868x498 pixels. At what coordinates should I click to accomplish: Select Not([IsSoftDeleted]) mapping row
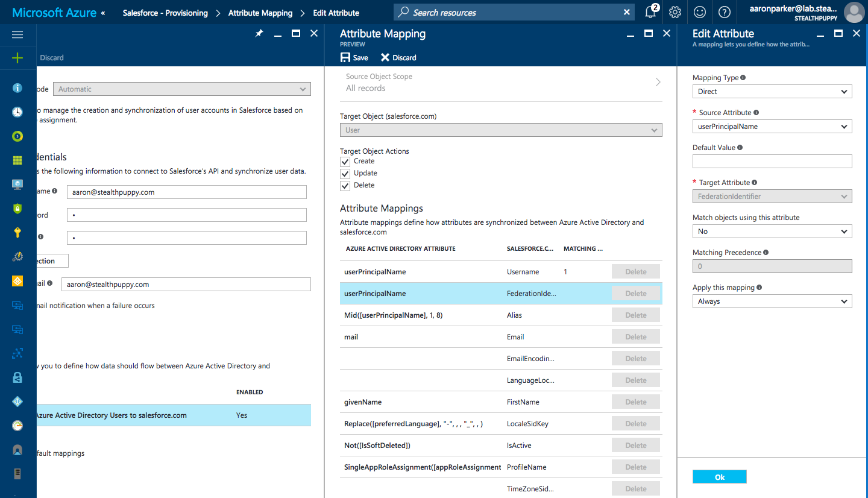[501, 446]
